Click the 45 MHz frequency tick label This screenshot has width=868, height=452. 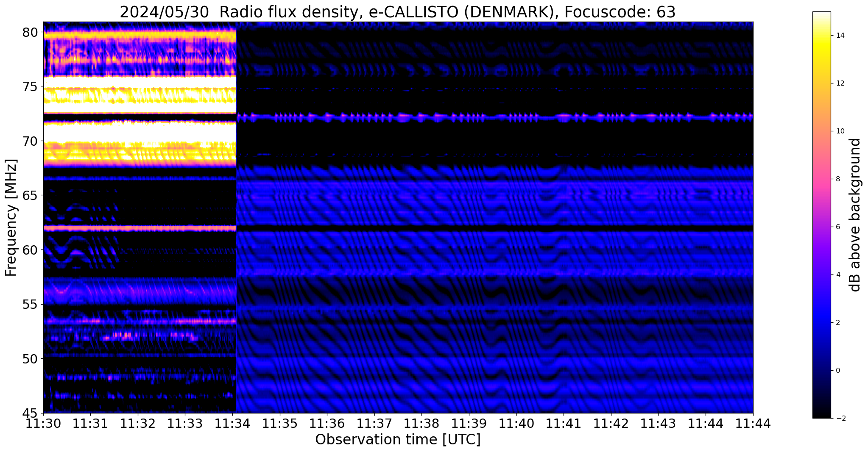point(30,413)
